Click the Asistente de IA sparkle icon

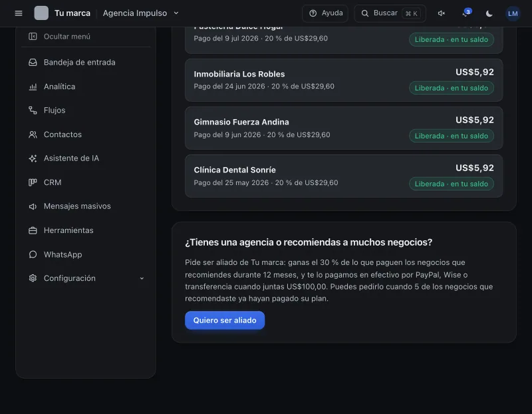coord(33,158)
